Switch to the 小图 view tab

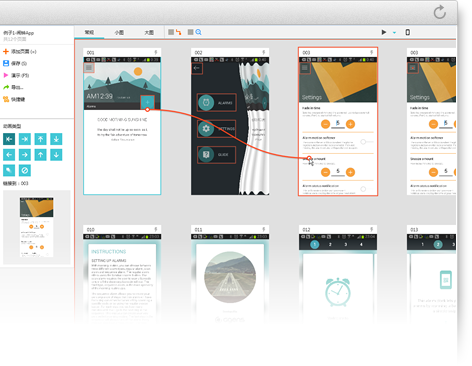(119, 32)
